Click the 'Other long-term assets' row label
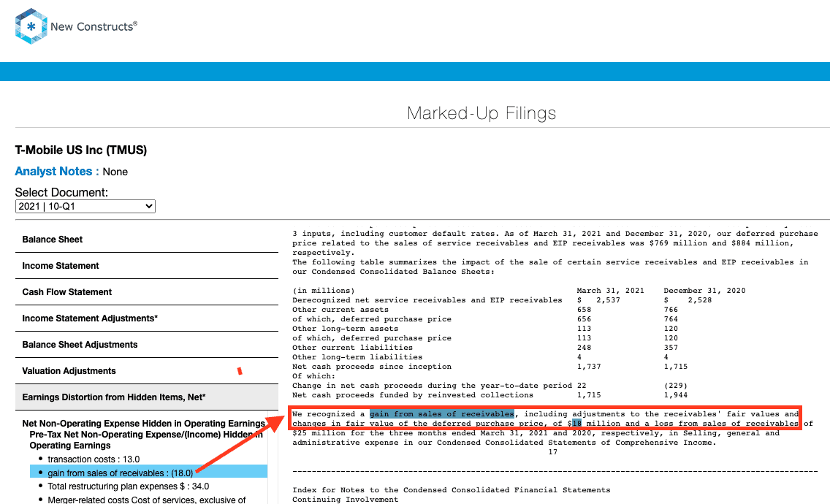830x504 pixels. (345, 329)
